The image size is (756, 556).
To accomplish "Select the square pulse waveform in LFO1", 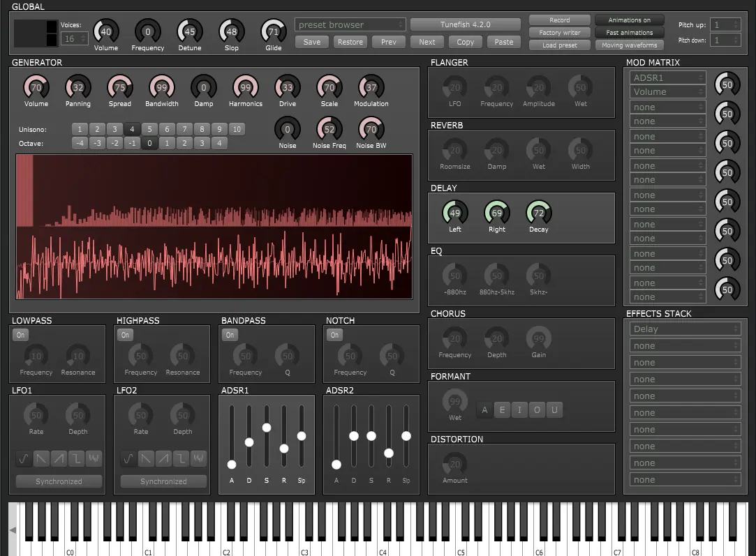I will tap(77, 458).
